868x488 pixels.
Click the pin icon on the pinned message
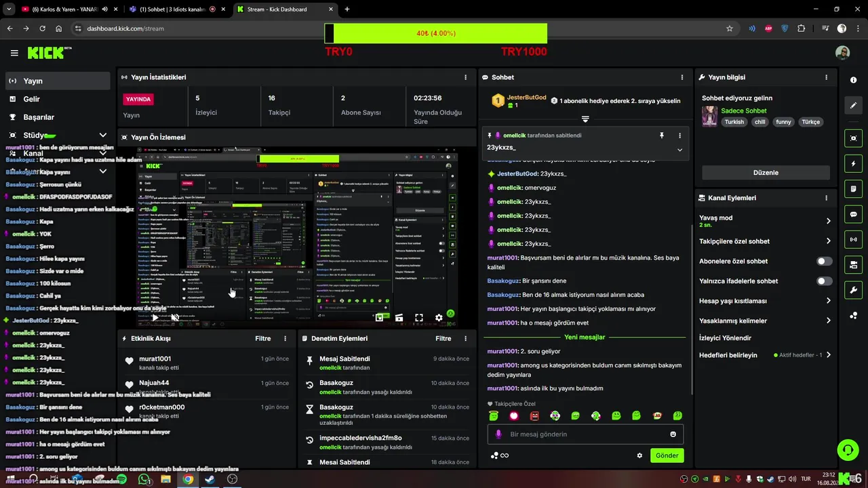pyautogui.click(x=662, y=136)
